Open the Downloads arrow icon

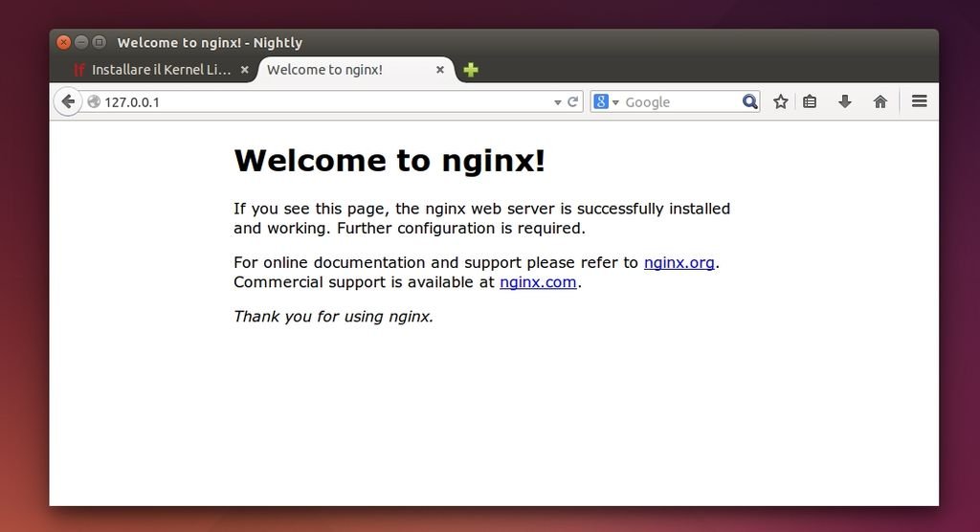[x=845, y=101]
